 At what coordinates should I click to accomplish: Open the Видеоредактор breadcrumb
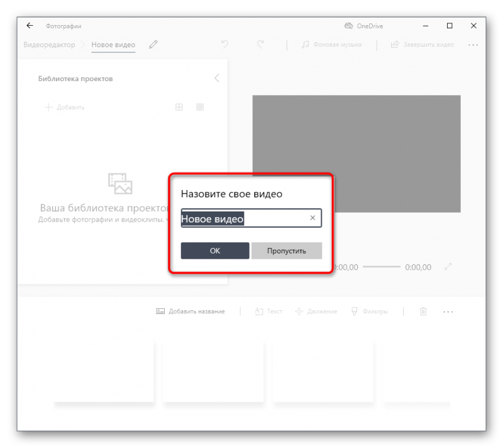(49, 45)
